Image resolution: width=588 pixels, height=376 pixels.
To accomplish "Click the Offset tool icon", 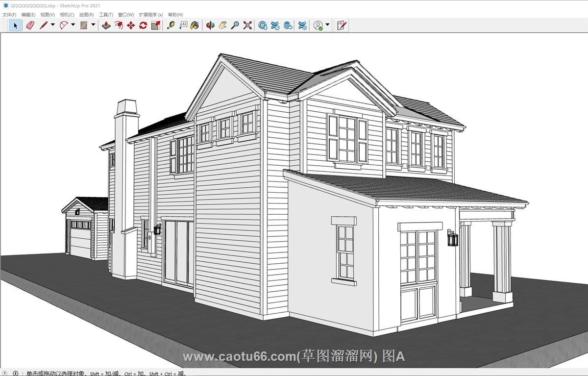I will click(x=119, y=25).
